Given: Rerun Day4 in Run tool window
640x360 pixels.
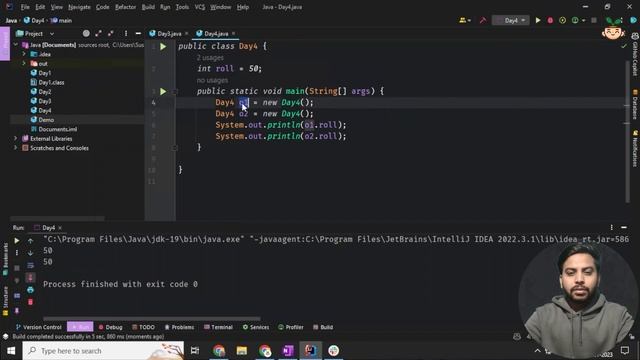Looking at the screenshot, I should pos(17,241).
